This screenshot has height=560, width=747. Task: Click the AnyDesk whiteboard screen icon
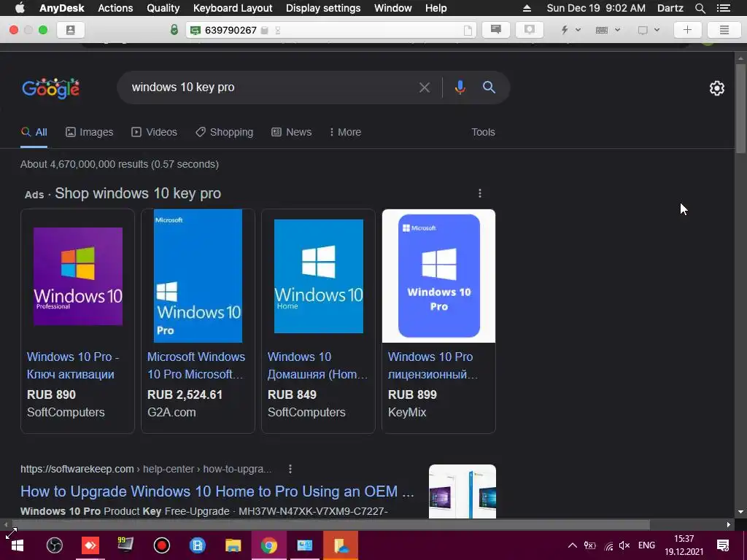[530, 30]
